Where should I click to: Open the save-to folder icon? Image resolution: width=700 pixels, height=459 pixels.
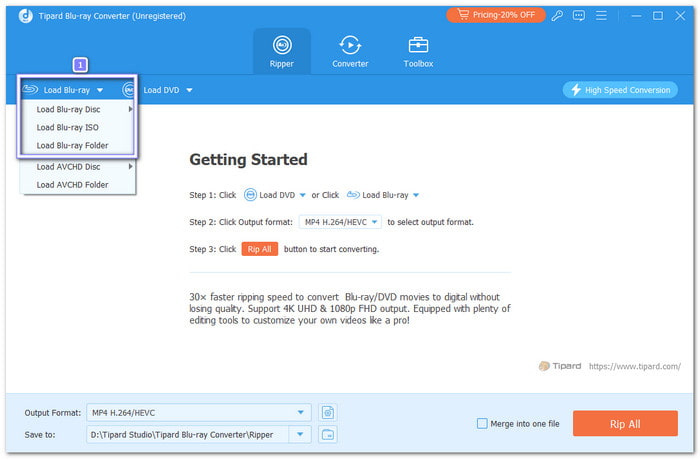(328, 434)
